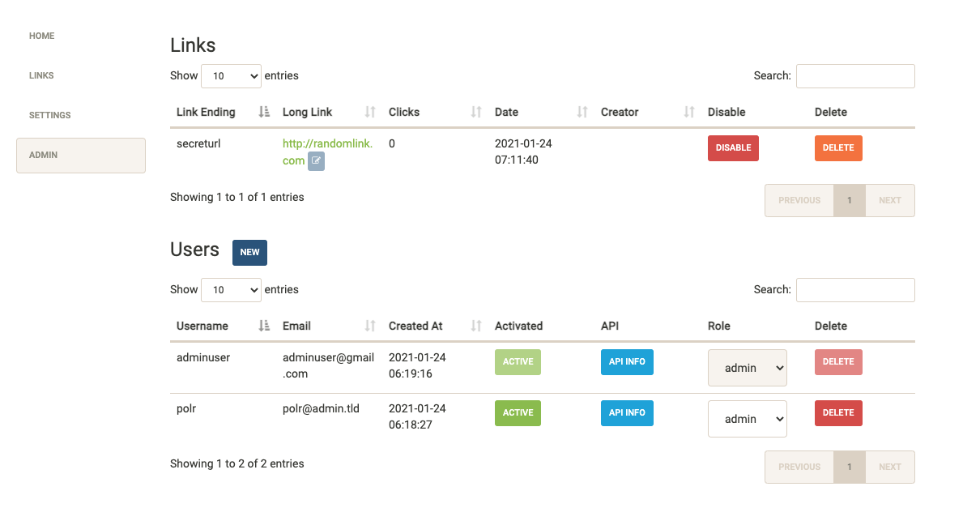Open the role dropdown for polr user
This screenshot has height=508, width=980.
[747, 418]
